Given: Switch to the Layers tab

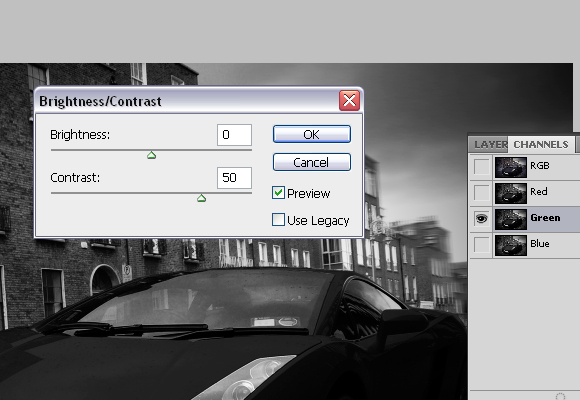Looking at the screenshot, I should pyautogui.click(x=489, y=144).
